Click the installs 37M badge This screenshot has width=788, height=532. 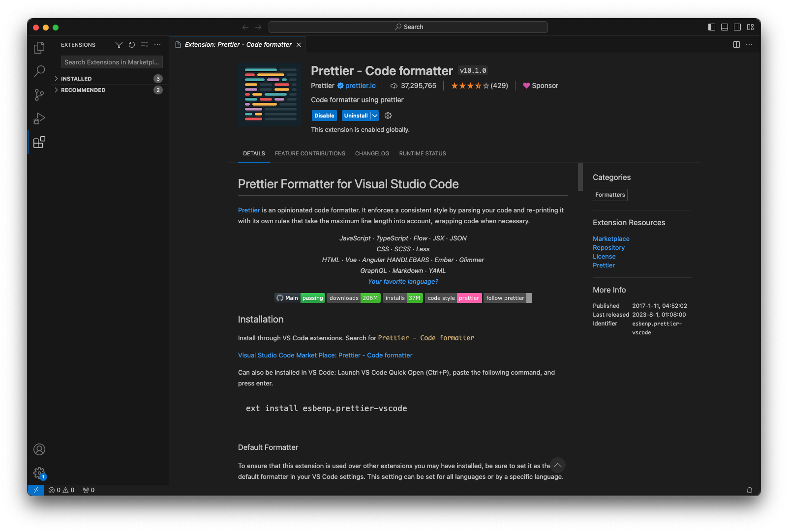[x=402, y=298]
